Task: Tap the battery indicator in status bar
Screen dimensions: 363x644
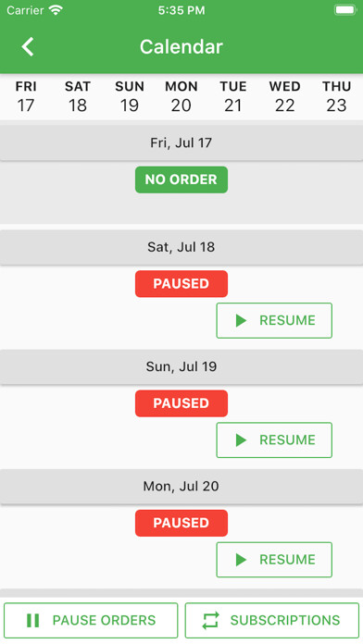Action: coord(345,10)
